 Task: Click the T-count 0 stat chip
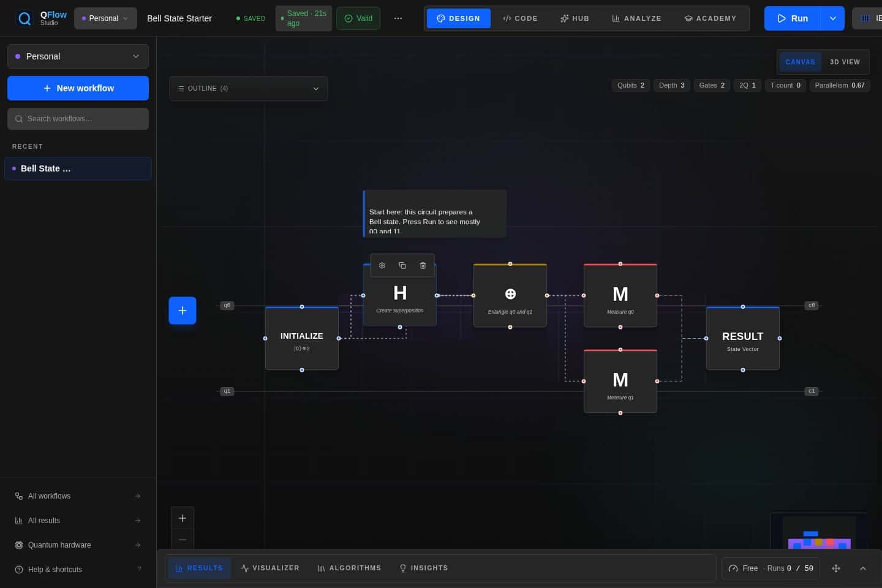point(785,85)
